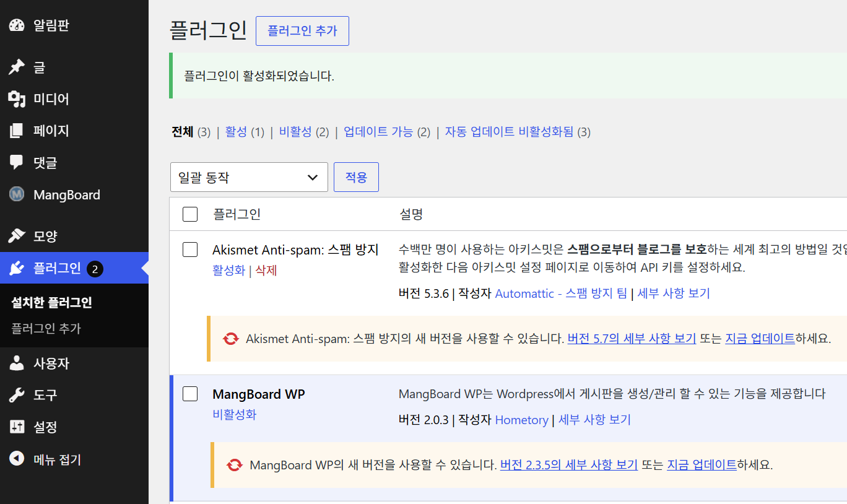Click the 버전 5.3.6 text

(x=423, y=293)
